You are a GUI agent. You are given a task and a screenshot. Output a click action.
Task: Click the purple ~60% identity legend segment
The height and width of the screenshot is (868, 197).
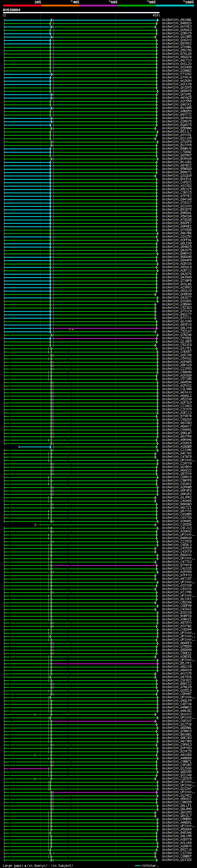point(98,6)
